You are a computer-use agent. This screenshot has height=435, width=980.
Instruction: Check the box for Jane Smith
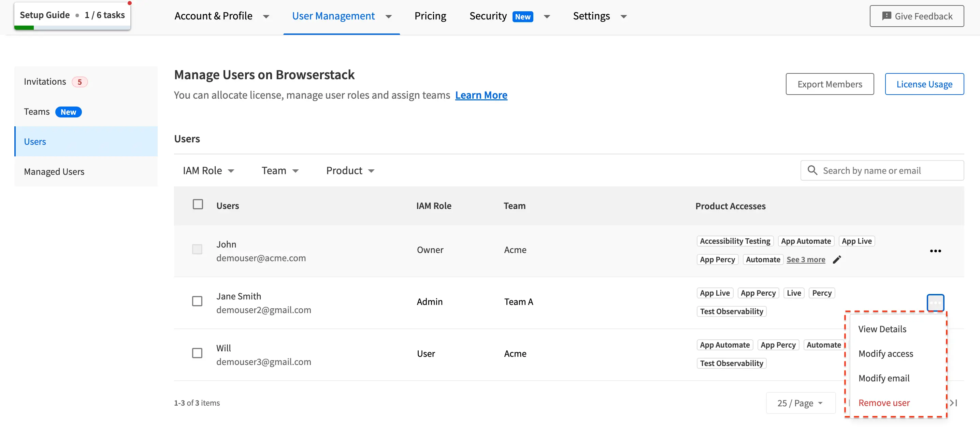pyautogui.click(x=197, y=301)
